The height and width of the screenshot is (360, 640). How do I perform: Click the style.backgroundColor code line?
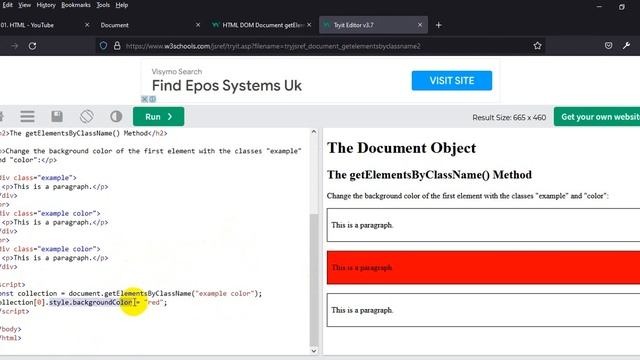click(84, 302)
